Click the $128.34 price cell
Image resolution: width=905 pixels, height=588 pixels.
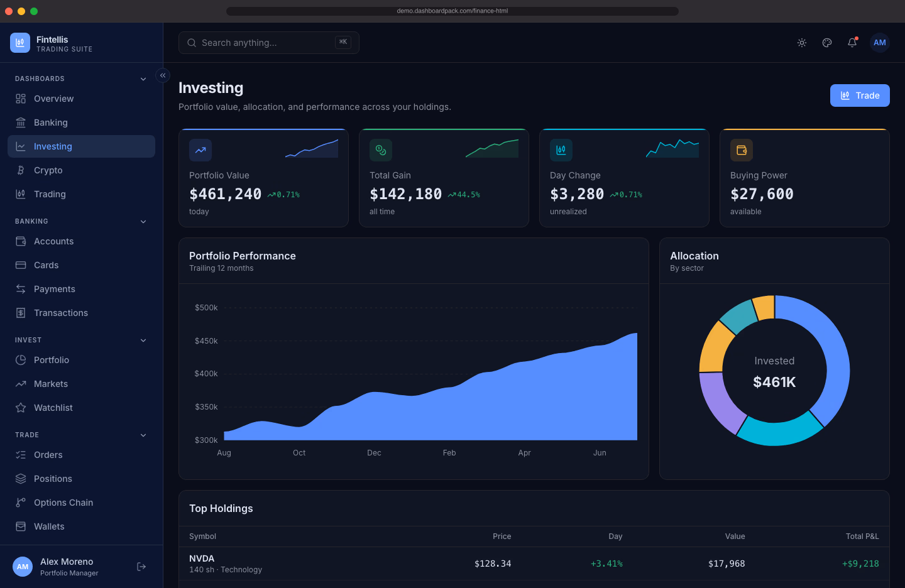pos(493,563)
